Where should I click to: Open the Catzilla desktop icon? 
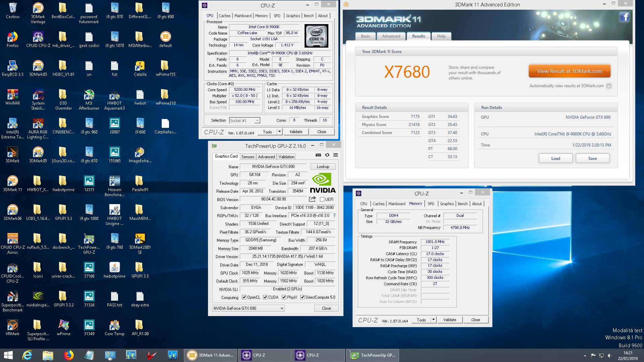click(x=140, y=68)
